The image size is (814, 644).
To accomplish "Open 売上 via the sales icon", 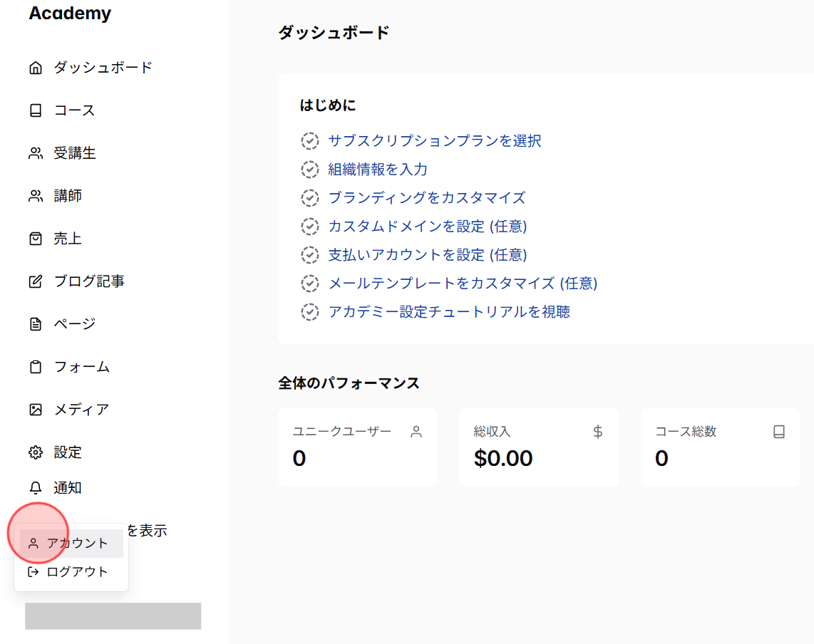I will coord(35,238).
